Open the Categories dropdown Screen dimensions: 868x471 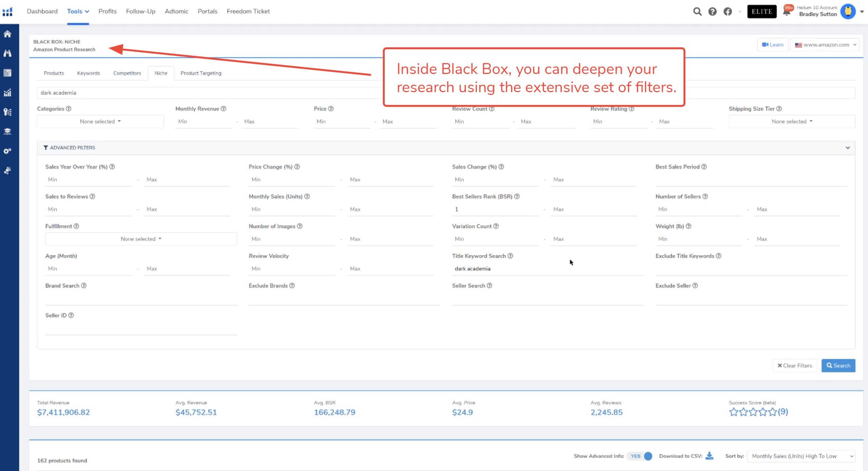tap(100, 122)
